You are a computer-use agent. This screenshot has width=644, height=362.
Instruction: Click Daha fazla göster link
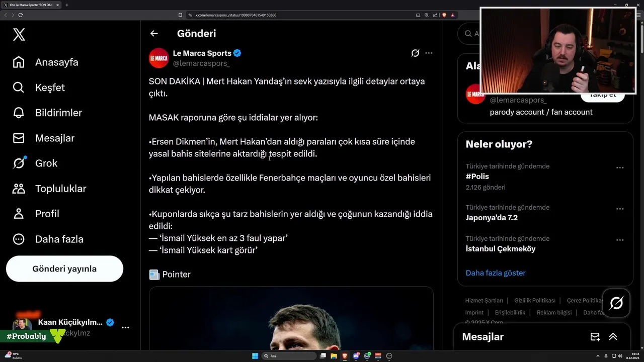496,273
